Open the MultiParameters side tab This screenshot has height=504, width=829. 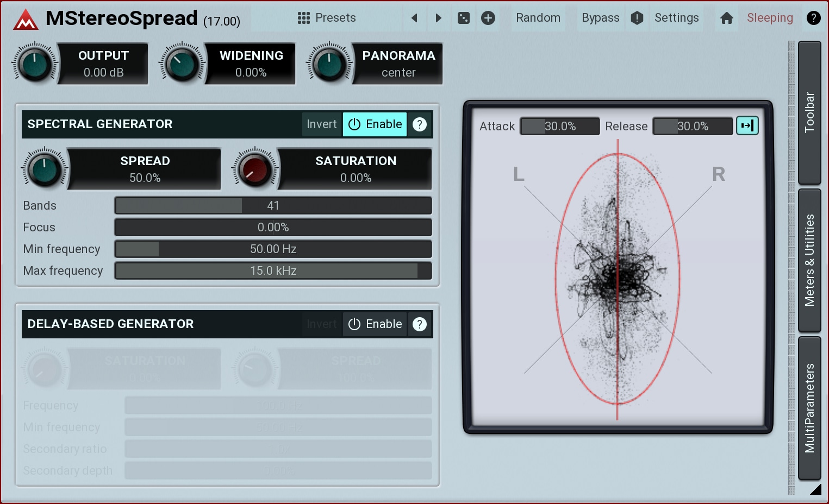tap(809, 408)
